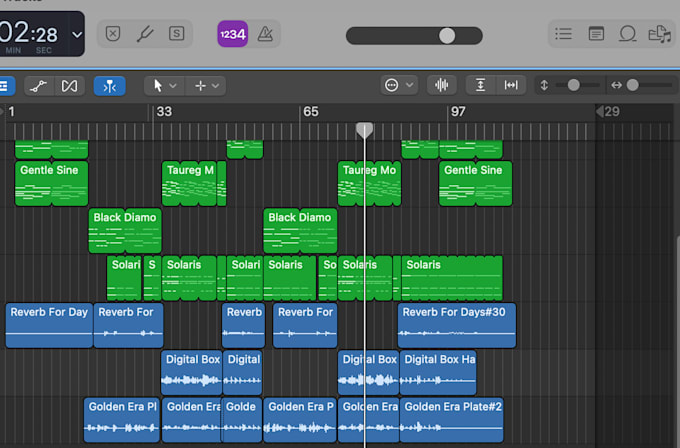Toggle the Solo mode button
The height and width of the screenshot is (448, 680).
tap(177, 33)
